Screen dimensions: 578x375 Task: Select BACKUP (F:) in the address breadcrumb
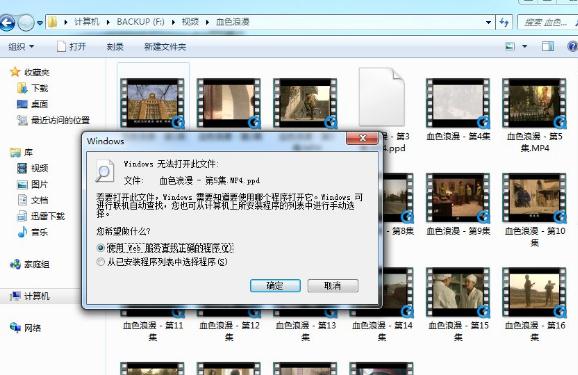[x=140, y=22]
